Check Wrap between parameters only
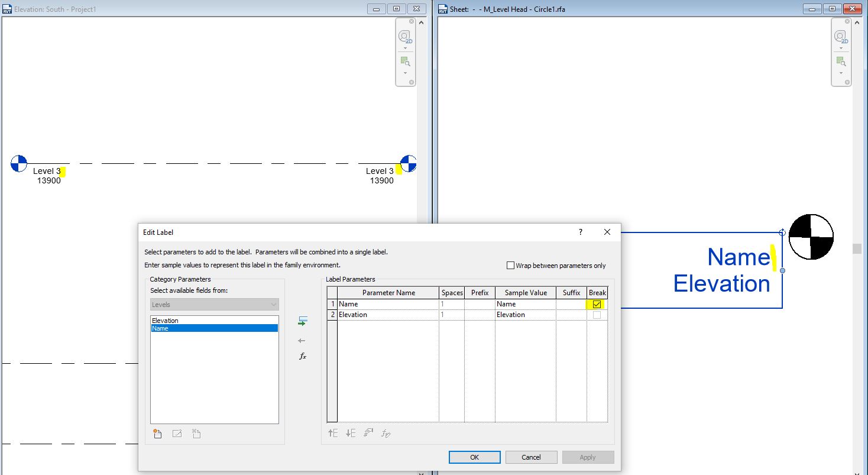868x475 pixels. 511,264
